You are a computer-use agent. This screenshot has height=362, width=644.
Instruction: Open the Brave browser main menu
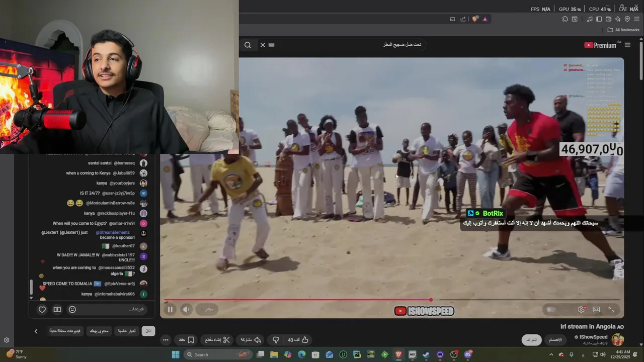coord(636,19)
